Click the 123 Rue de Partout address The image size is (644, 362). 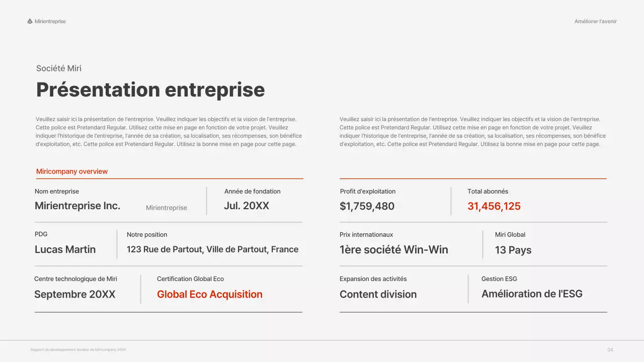coord(212,249)
